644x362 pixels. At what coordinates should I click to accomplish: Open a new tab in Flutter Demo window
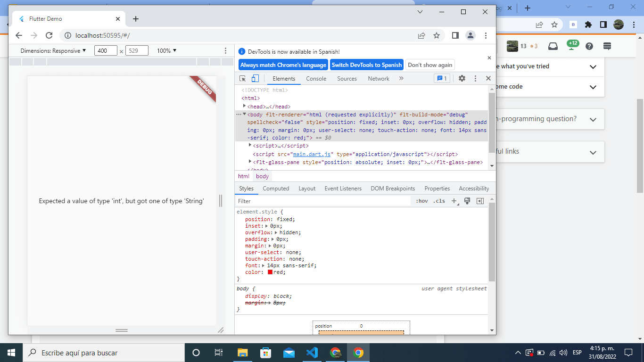pyautogui.click(x=136, y=19)
